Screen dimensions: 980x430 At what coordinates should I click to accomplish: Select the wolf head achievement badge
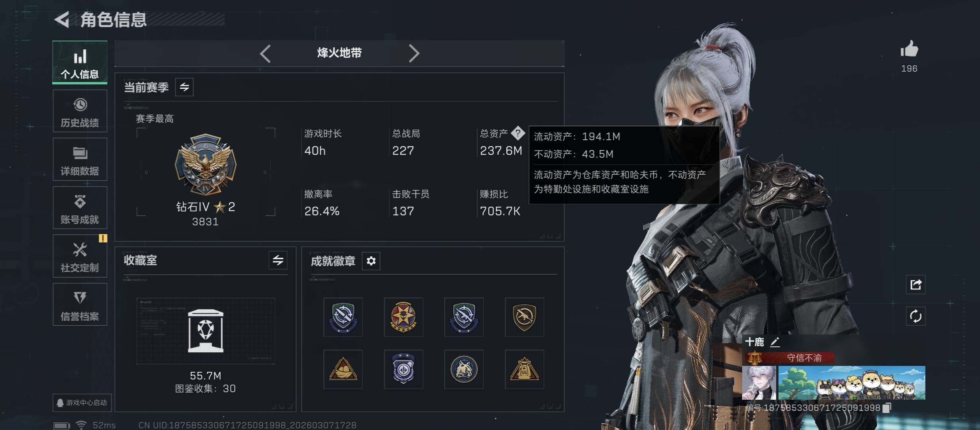point(464,369)
